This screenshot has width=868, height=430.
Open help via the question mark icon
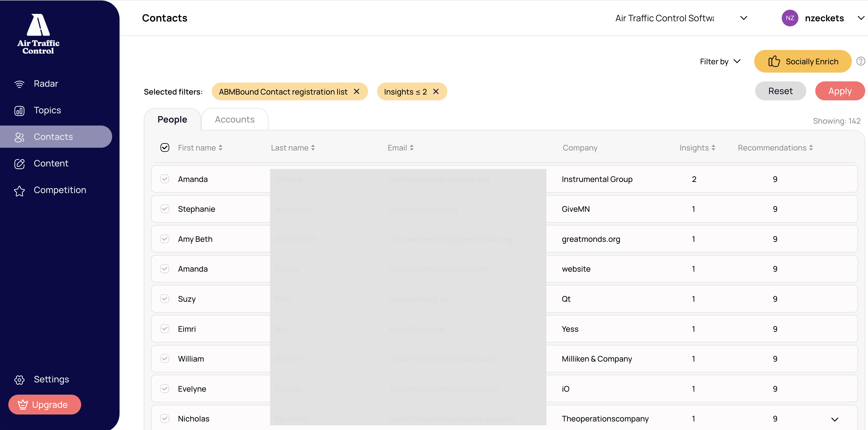[861, 61]
